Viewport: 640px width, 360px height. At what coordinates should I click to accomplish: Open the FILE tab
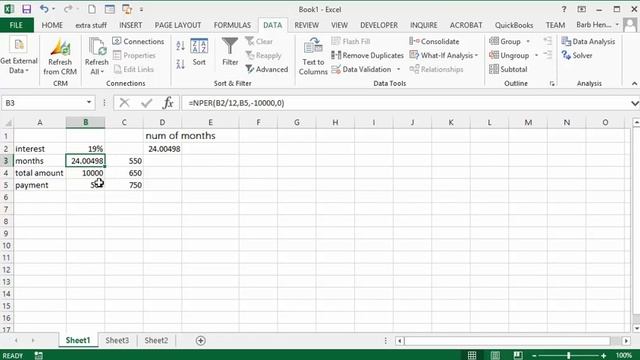(x=16, y=25)
